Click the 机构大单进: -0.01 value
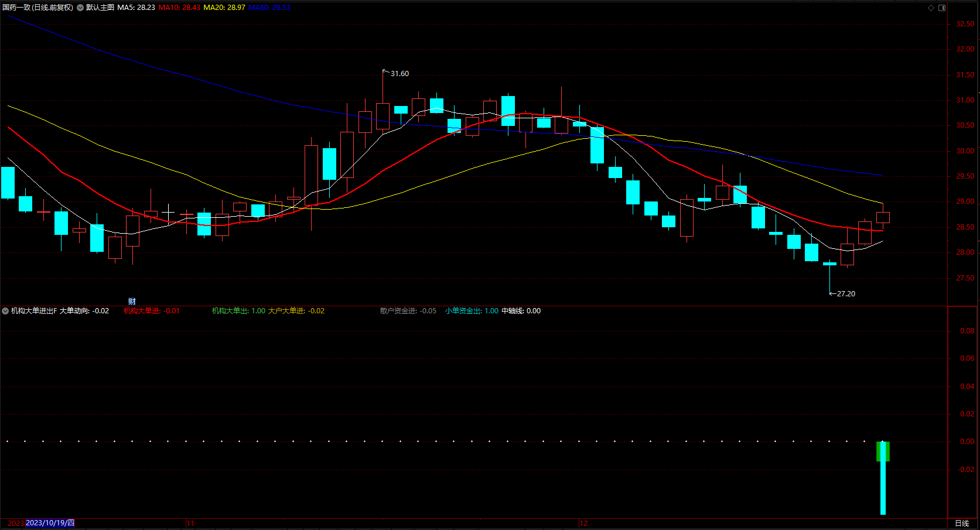The image size is (980, 530). (x=152, y=311)
